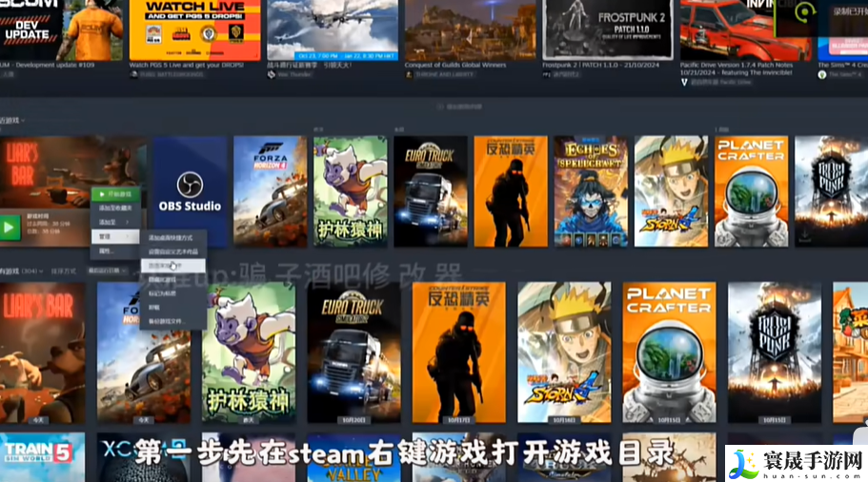Image resolution: width=868 pixels, height=482 pixels.
Task: Open the Watch Live PGS 5 drops banner
Action: pos(195,30)
